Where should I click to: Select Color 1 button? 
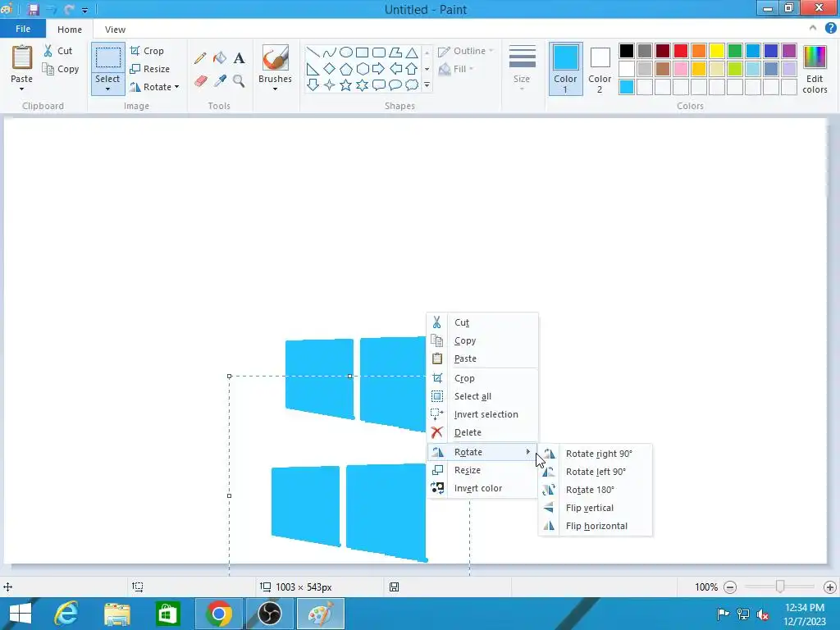point(566,69)
